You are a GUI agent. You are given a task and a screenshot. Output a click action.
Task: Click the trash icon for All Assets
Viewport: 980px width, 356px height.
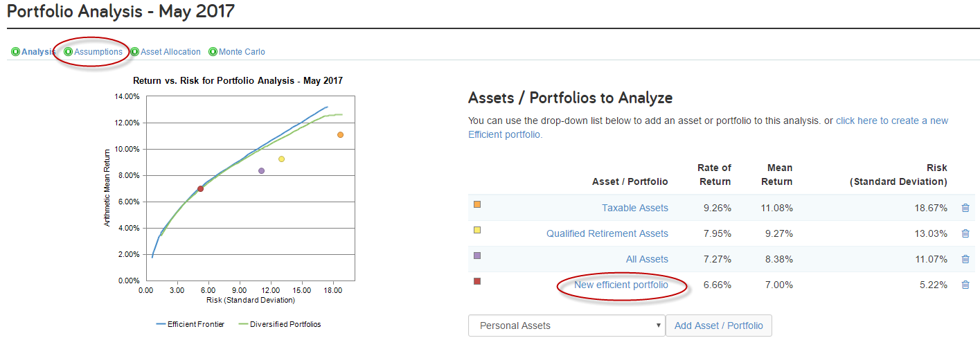click(965, 259)
